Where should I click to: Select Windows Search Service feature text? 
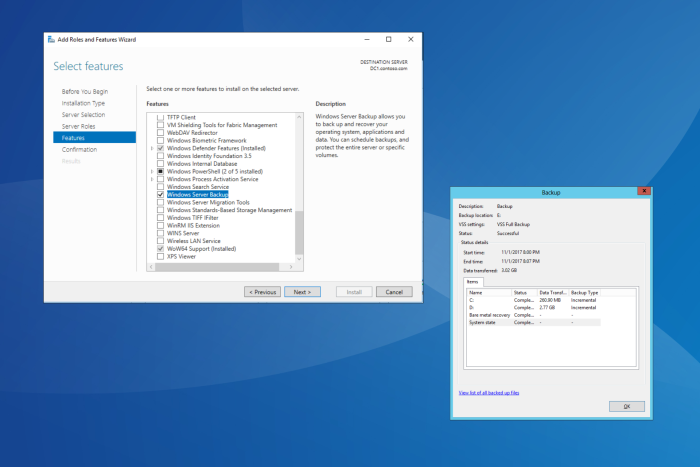198,187
